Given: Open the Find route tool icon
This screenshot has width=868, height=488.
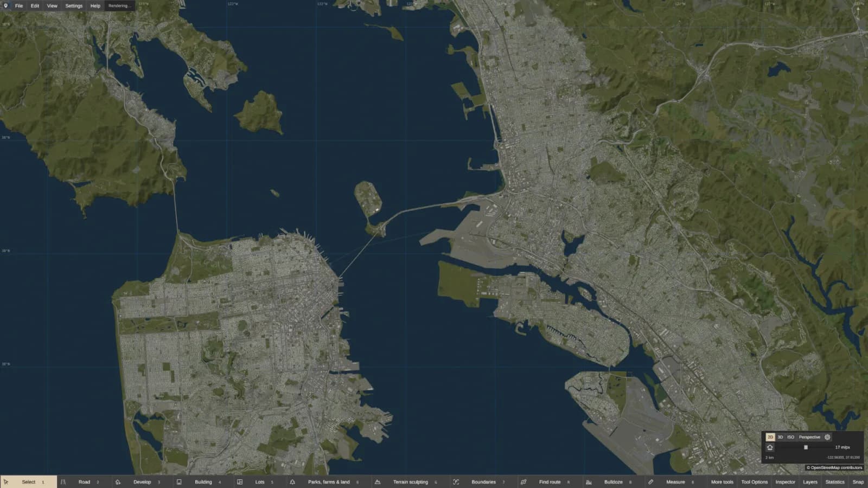Looking at the screenshot, I should (524, 481).
